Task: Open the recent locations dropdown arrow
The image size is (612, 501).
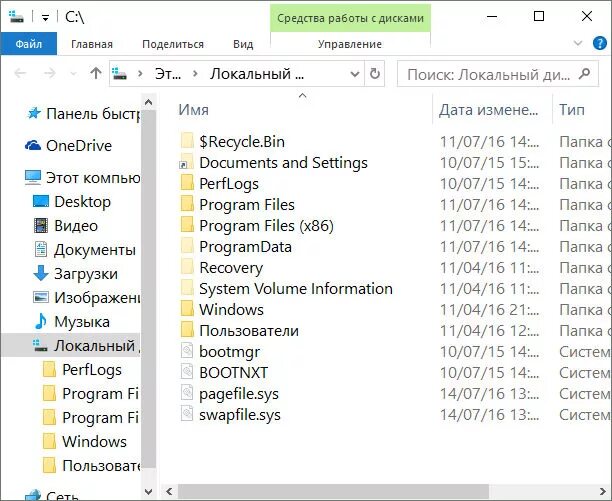Action: (73, 73)
